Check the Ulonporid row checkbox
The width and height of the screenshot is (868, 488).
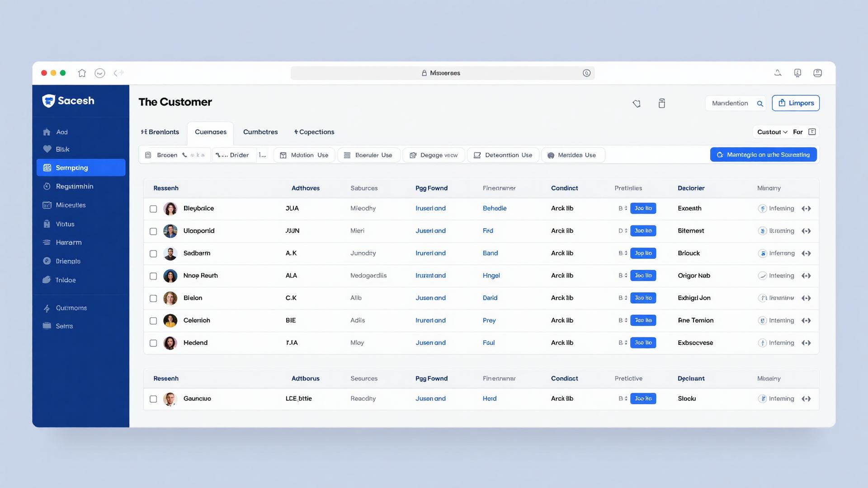tap(153, 231)
